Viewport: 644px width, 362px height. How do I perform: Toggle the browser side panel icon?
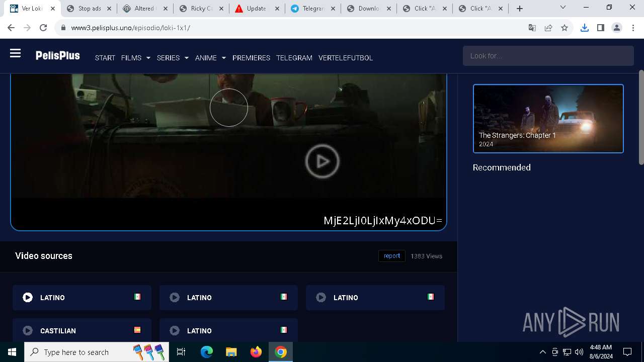tap(601, 28)
